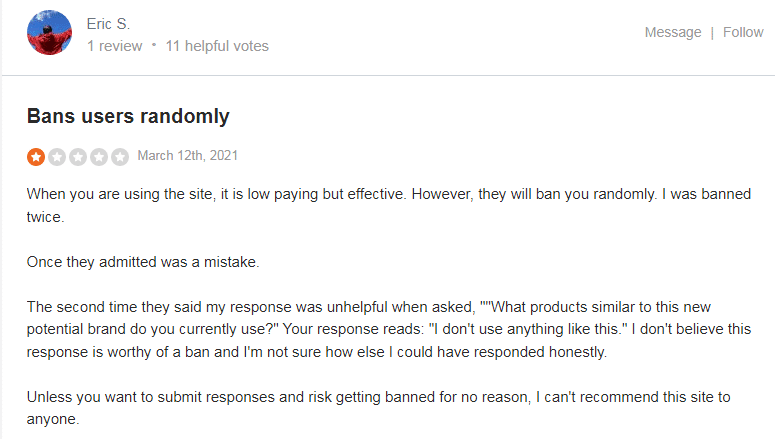Screen dimensions: 775x439
Task: Open the review titled Bans users randomly
Action: point(128,116)
